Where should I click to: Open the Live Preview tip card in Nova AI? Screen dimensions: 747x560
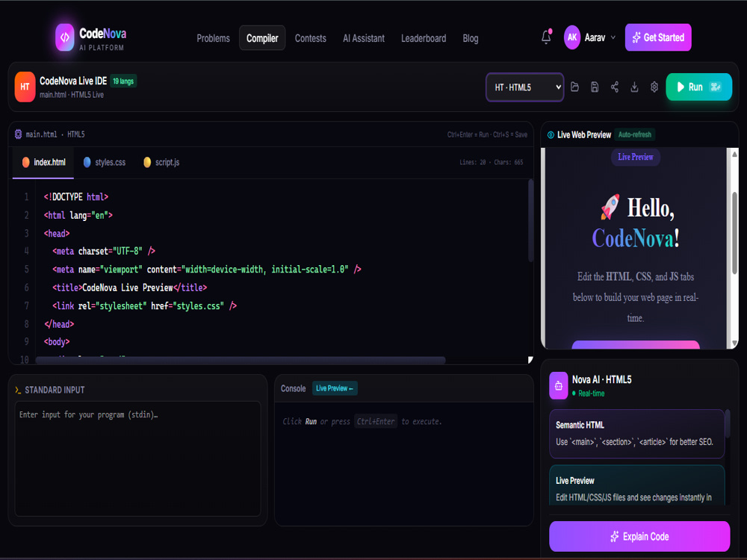637,486
